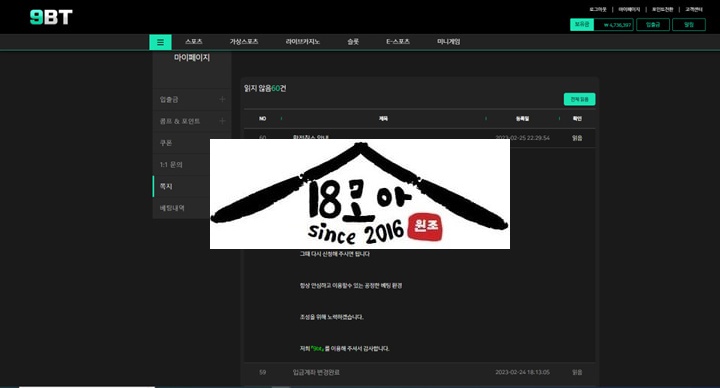The image size is (720, 388).
Task: Open 마이페이지 link in top header
Action: coord(629,9)
